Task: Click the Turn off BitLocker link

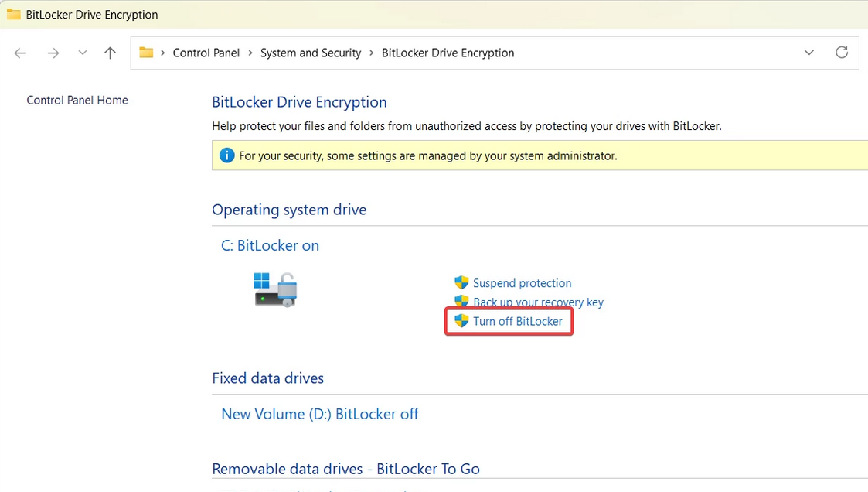Action: click(x=517, y=321)
